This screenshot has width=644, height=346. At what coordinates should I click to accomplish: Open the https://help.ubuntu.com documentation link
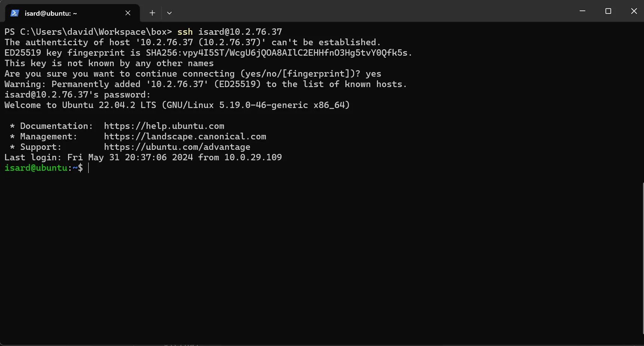point(164,126)
